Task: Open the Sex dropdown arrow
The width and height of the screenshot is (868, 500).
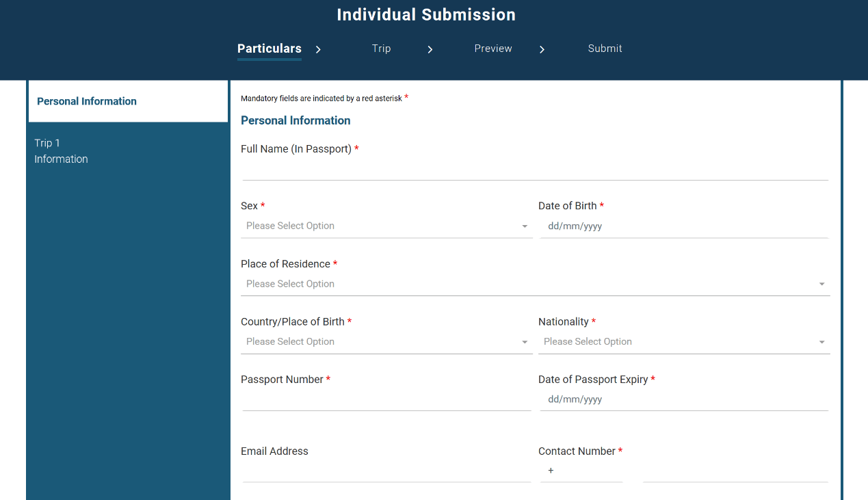Action: 525,226
